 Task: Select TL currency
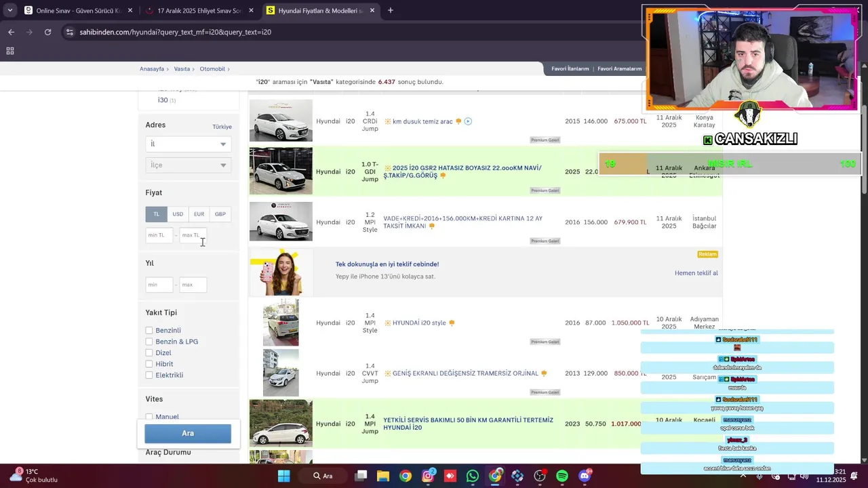(156, 214)
